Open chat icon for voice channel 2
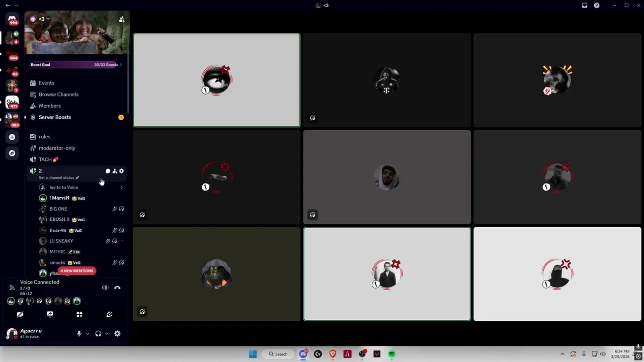644x362 pixels. point(108,171)
